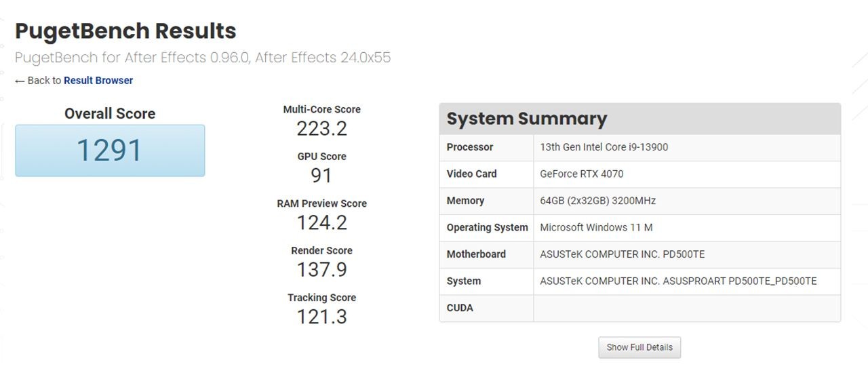Click the motherboard value ending in PD500TE
Screen dimensions: 868x375
(622, 254)
